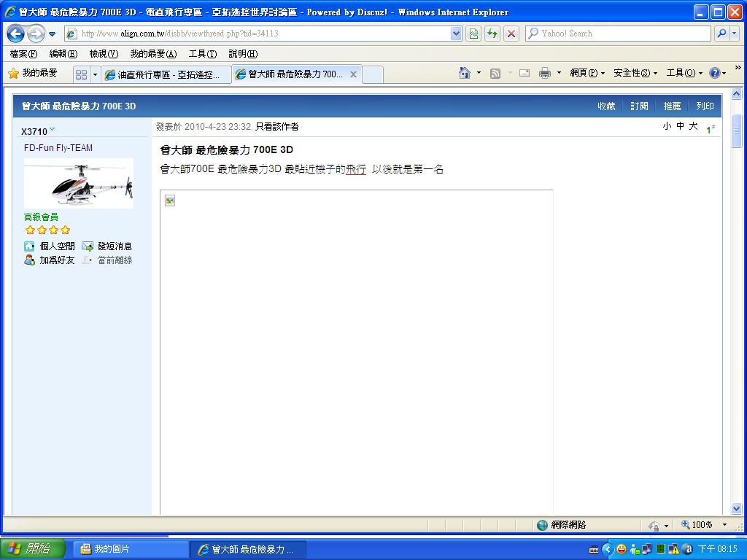Viewport: 747px width, 560px height.
Task: Click the post number 1# link
Action: pyautogui.click(x=711, y=129)
